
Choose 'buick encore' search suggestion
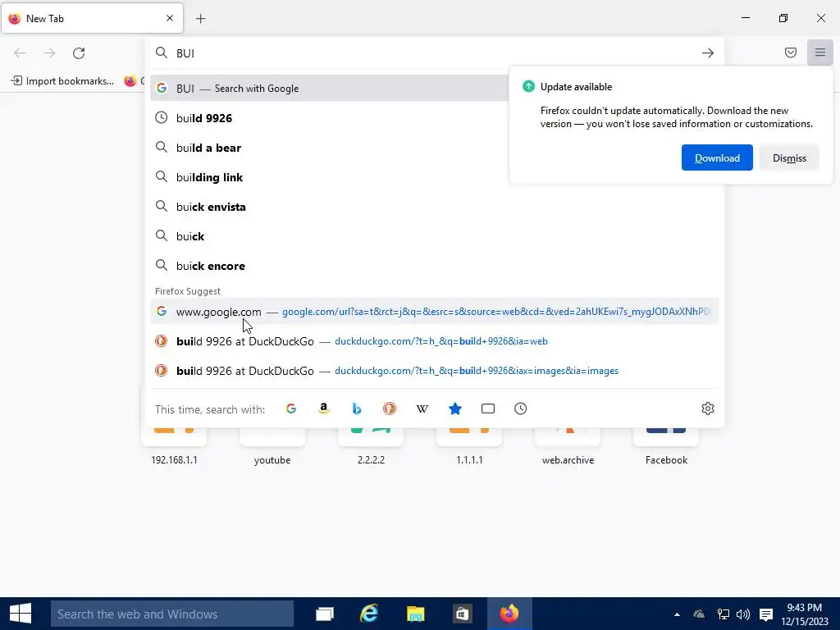(x=435, y=265)
